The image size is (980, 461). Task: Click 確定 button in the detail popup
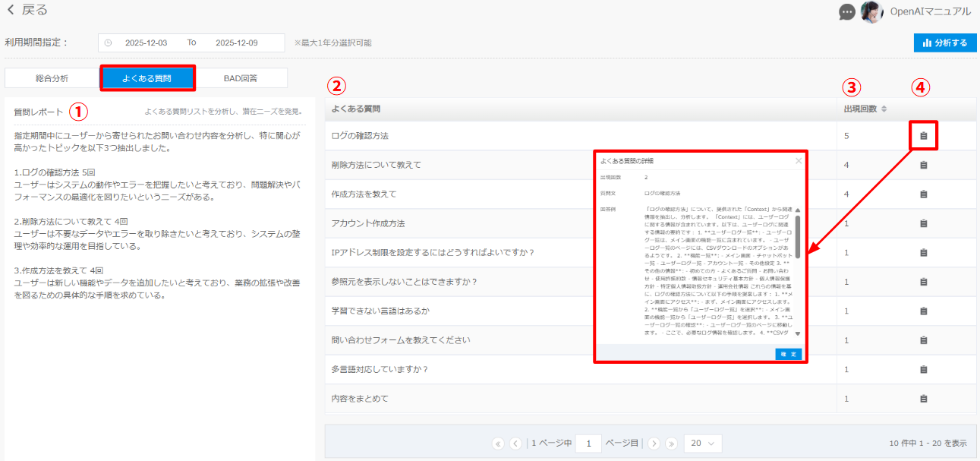coord(788,354)
